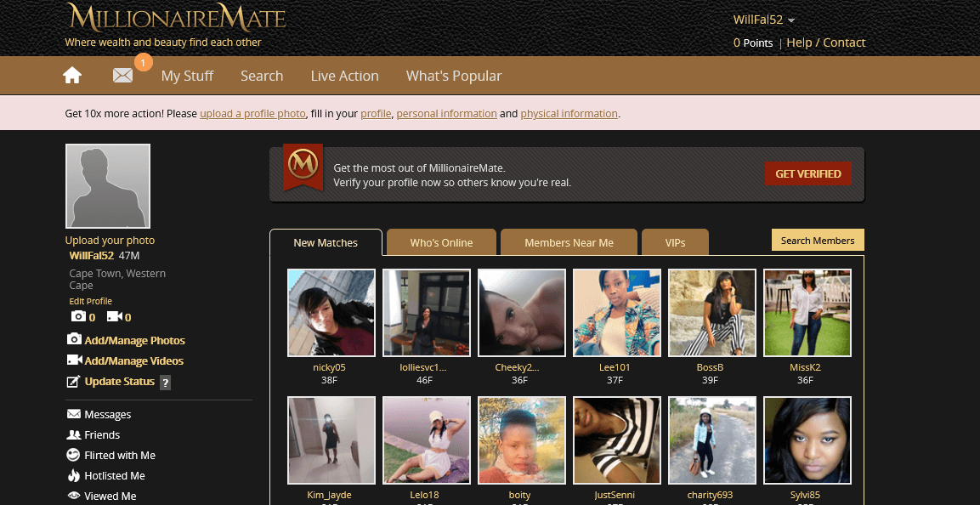Select the gold M verification badge
The height and width of the screenshot is (505, 980).
(303, 165)
